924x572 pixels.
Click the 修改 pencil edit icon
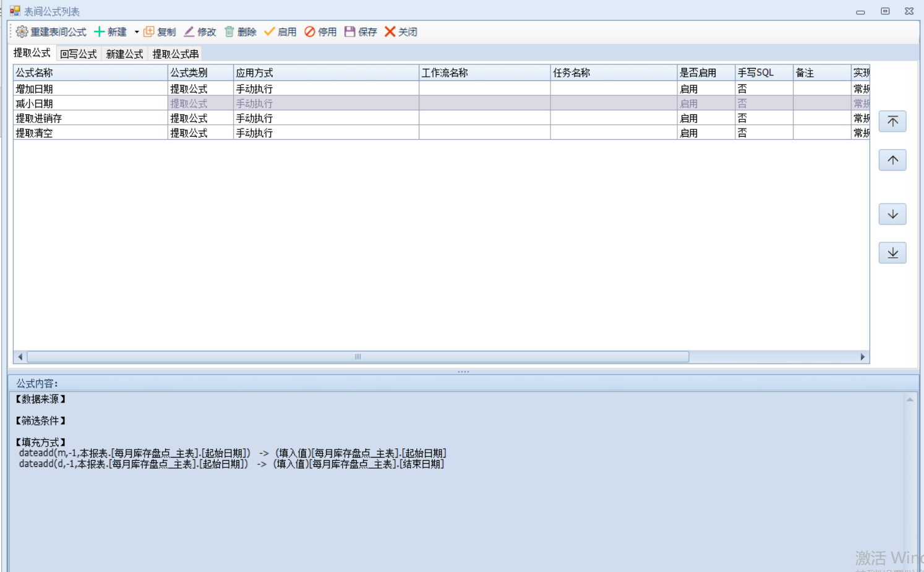[189, 32]
